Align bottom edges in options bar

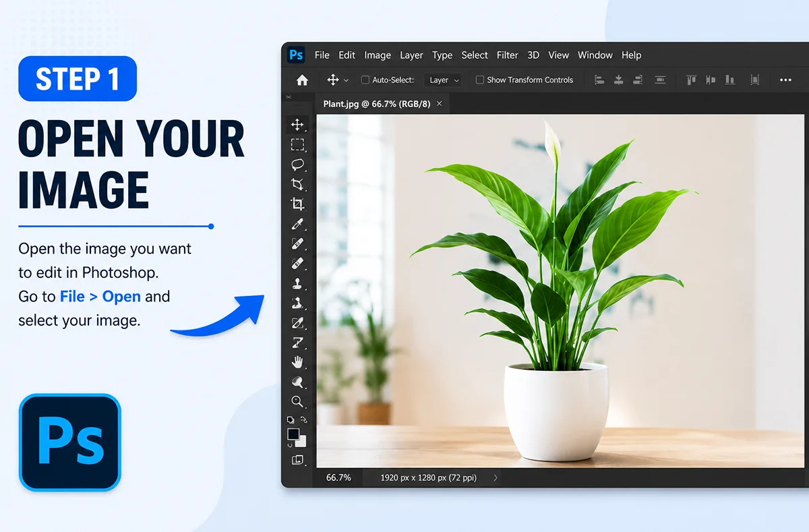click(729, 80)
